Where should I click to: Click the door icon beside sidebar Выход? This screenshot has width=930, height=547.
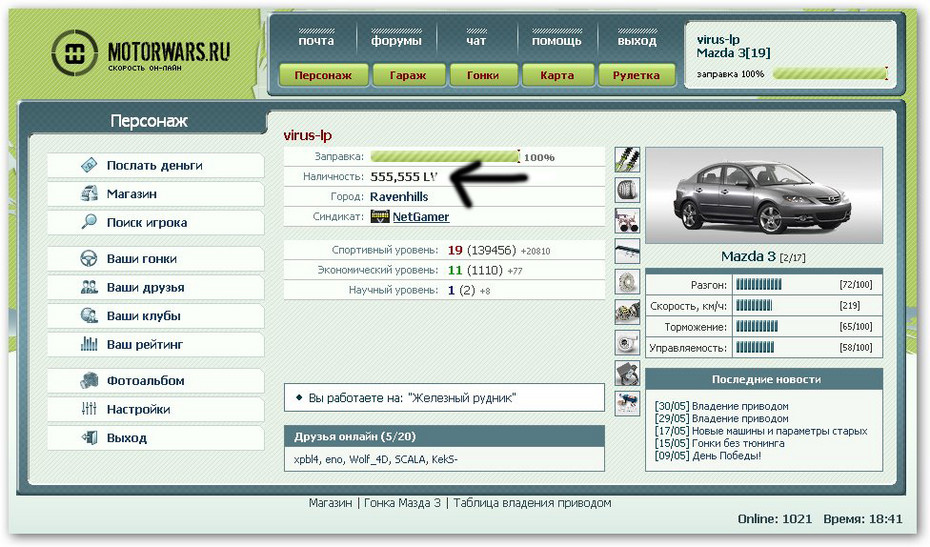click(89, 438)
